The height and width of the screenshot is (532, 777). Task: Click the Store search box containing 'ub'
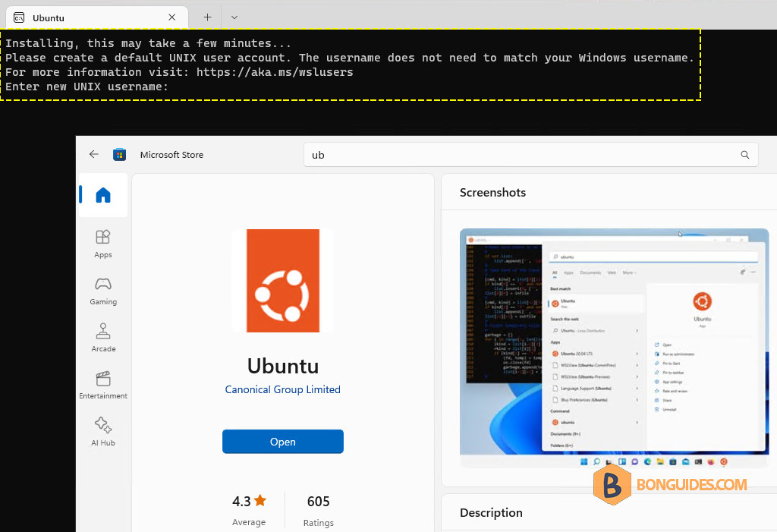[x=530, y=155]
